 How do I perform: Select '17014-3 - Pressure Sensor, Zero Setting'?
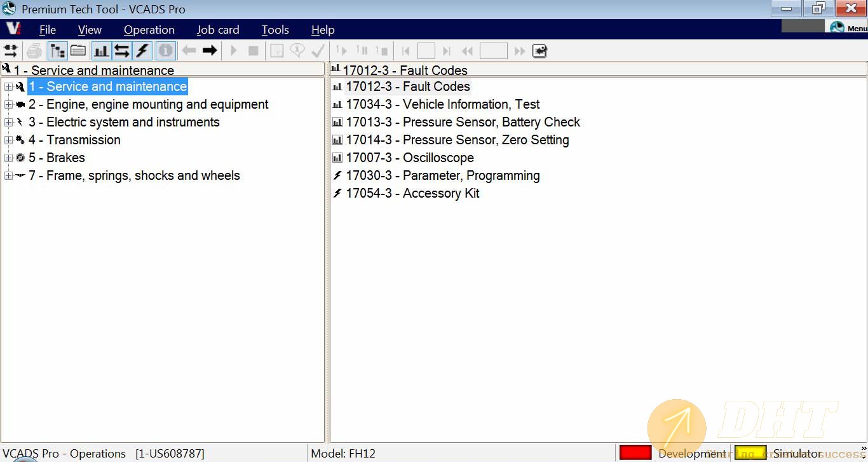pos(458,140)
